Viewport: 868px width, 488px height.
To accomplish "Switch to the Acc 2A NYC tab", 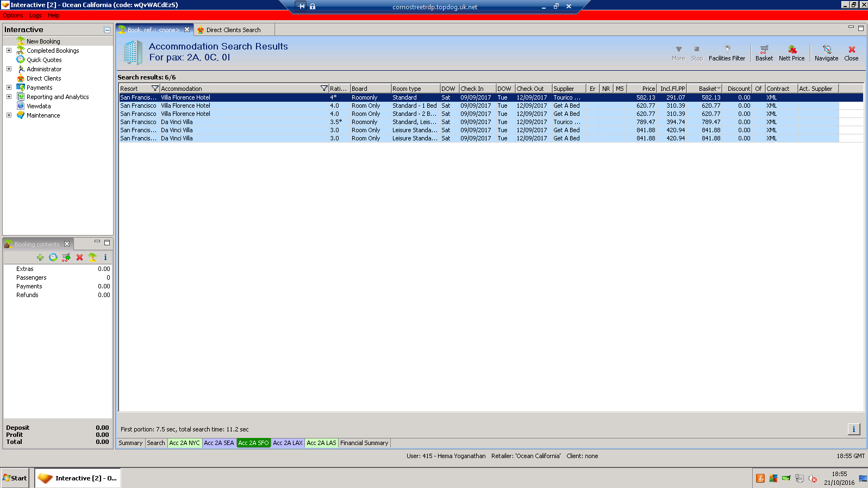I will 185,443.
